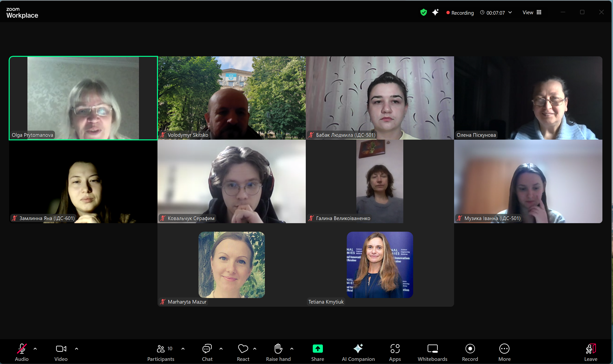Open the More options menu
Viewport: 613px width, 364px height.
[504, 352]
